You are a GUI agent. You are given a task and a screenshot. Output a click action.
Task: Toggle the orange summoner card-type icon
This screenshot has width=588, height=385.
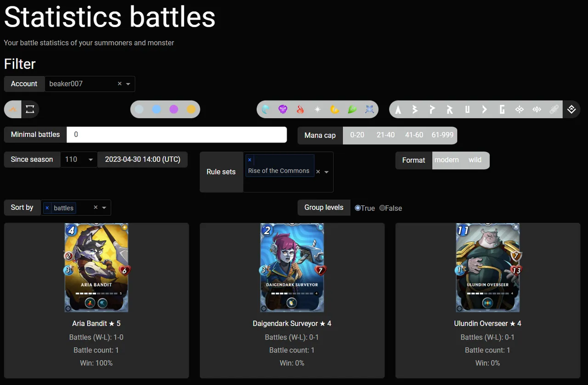[13, 109]
